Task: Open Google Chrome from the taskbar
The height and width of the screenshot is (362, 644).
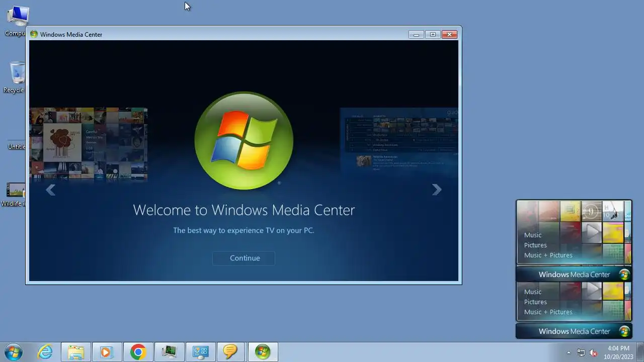Action: 138,352
